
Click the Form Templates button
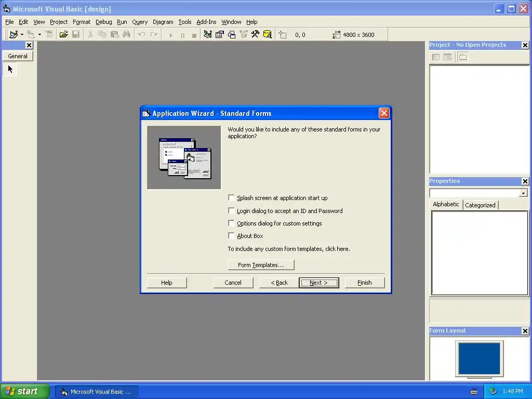tap(261, 265)
